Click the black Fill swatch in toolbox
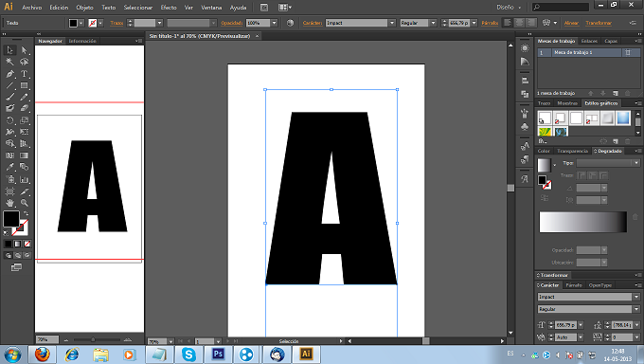Viewport: 644px width, 364px height. (x=11, y=219)
